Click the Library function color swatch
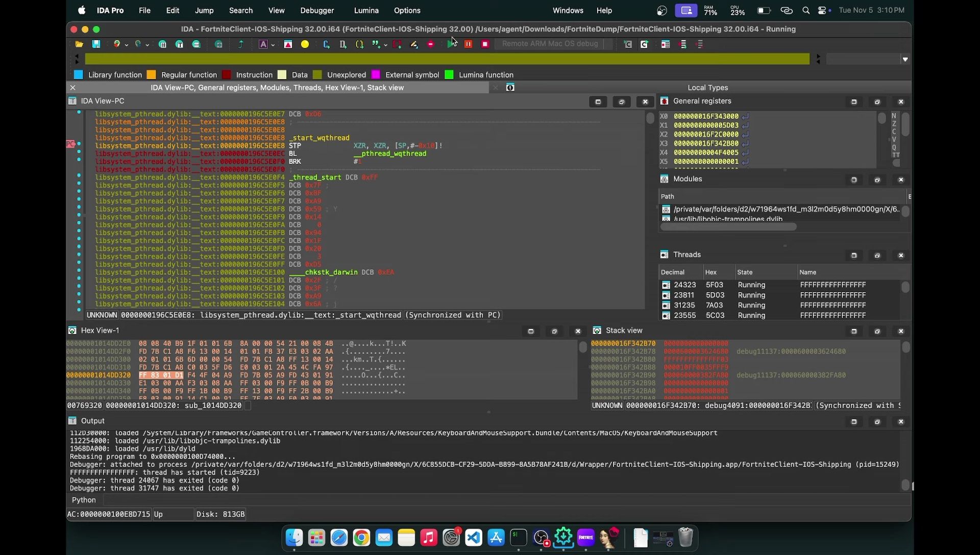This screenshot has height=555, width=980. tap(78, 75)
